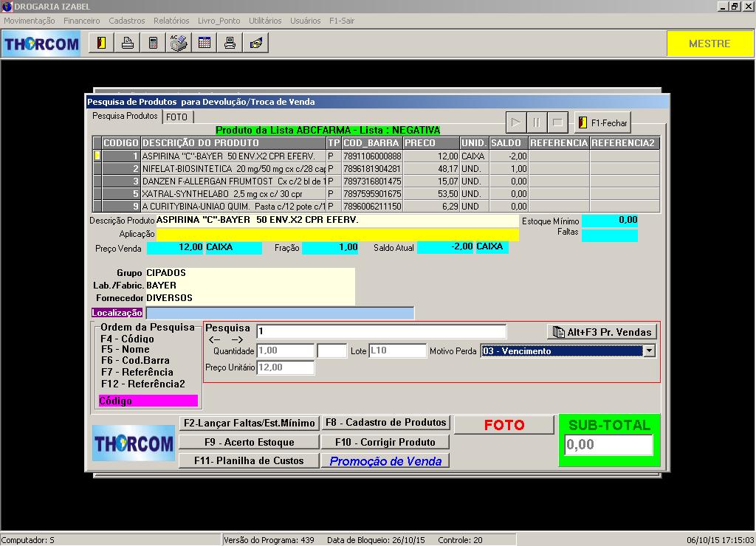Open the Cadastros menu
Image resolution: width=756 pixels, height=546 pixels.
pos(127,21)
